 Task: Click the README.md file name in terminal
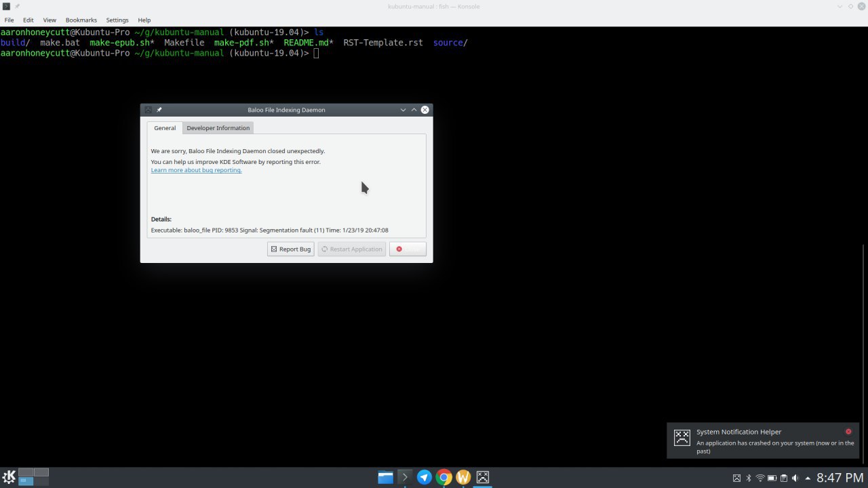306,43
